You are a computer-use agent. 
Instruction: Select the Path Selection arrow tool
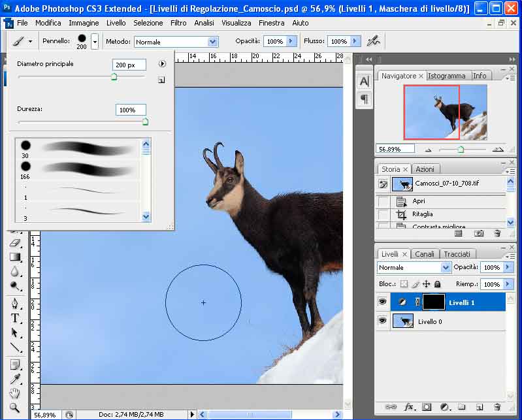pos(15,333)
